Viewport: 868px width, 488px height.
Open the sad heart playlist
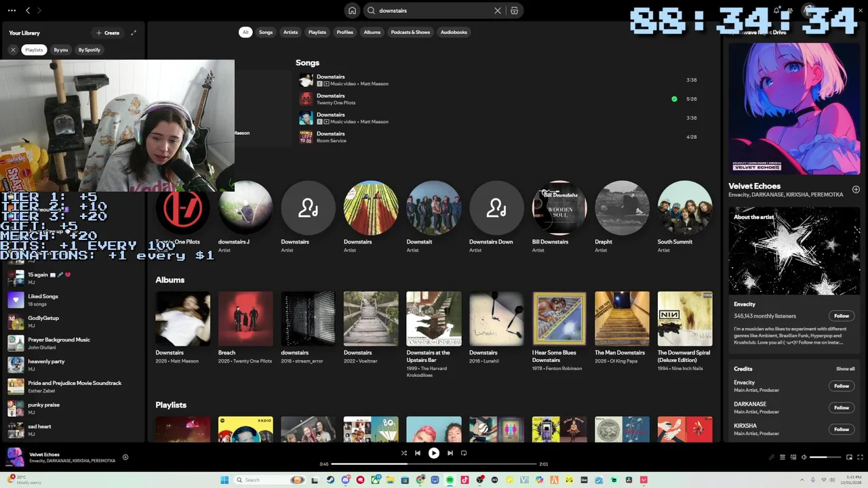point(73,430)
